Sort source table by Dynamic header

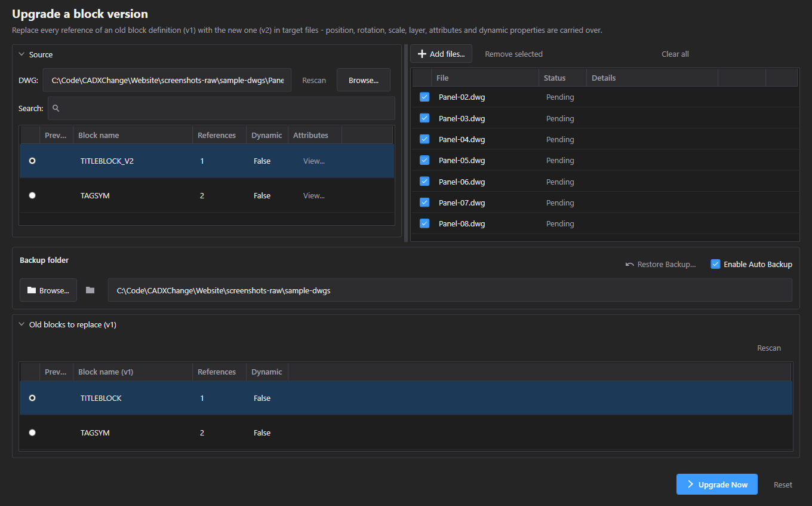point(267,135)
